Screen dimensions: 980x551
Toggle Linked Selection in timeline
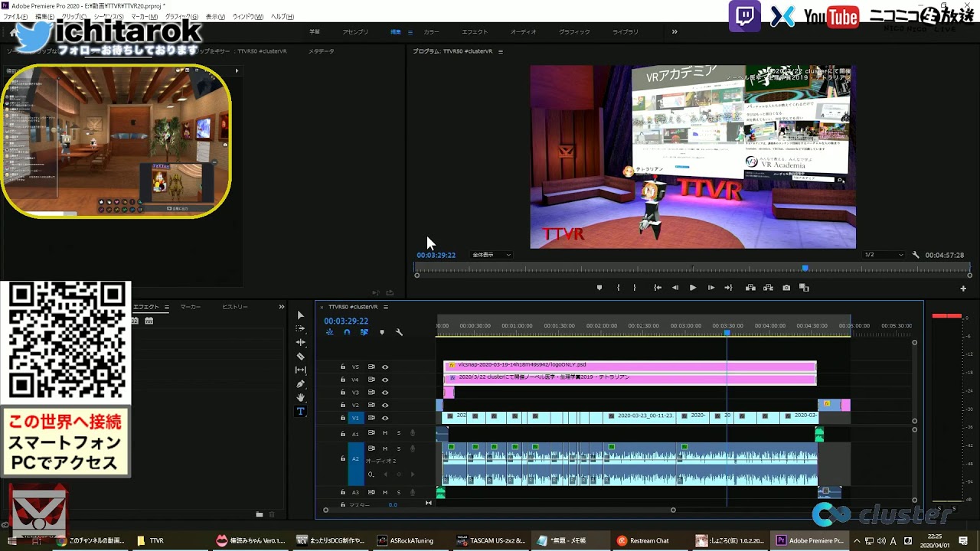364,332
